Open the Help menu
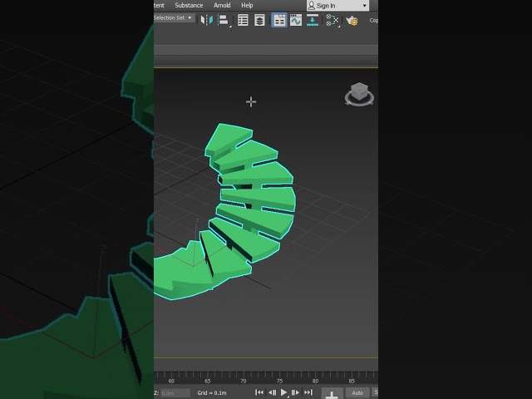Screen dimensions: 532x399 pyautogui.click(x=247, y=5)
